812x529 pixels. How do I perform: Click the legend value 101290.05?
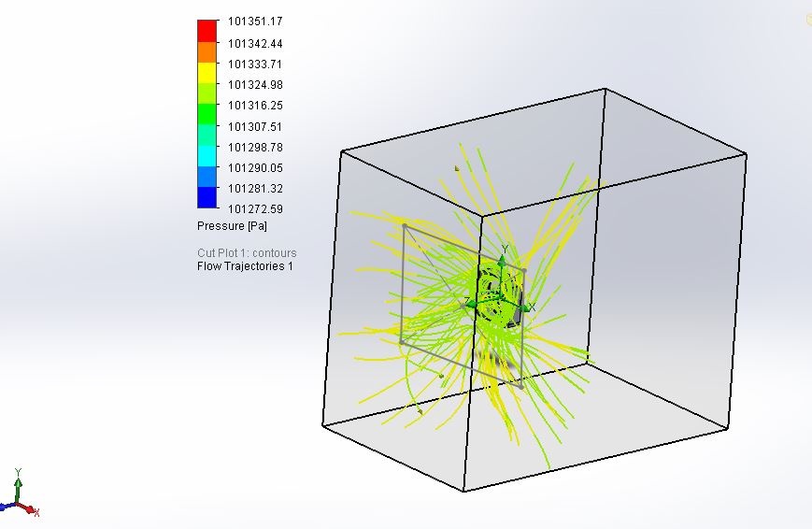pyautogui.click(x=255, y=168)
